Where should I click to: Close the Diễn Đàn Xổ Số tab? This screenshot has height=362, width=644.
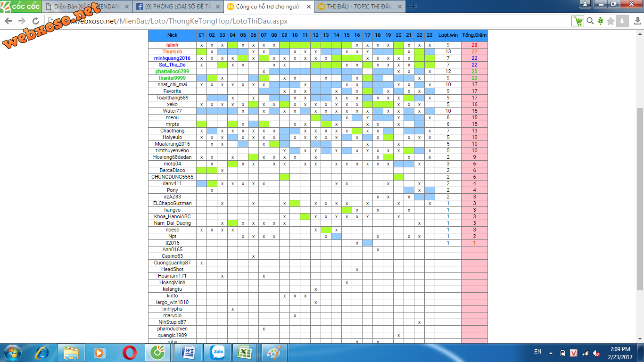pos(126,7)
